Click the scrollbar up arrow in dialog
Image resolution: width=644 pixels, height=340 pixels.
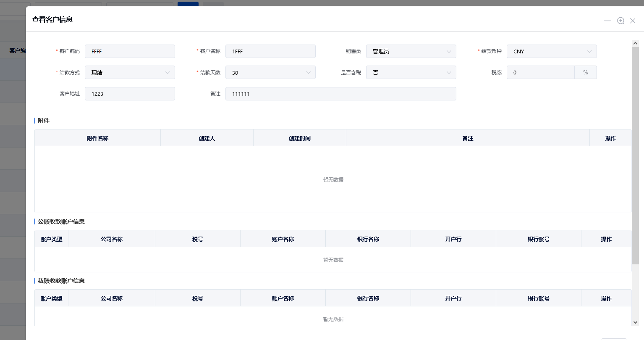point(635,43)
